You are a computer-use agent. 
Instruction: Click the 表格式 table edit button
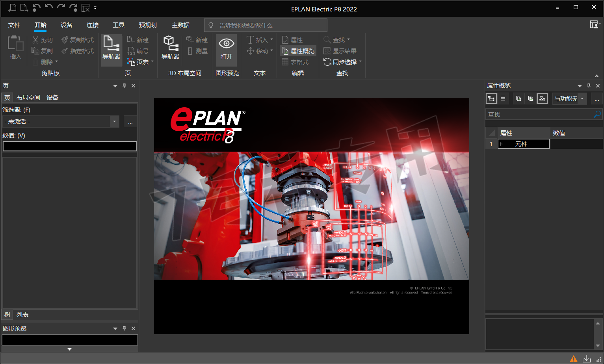click(295, 62)
